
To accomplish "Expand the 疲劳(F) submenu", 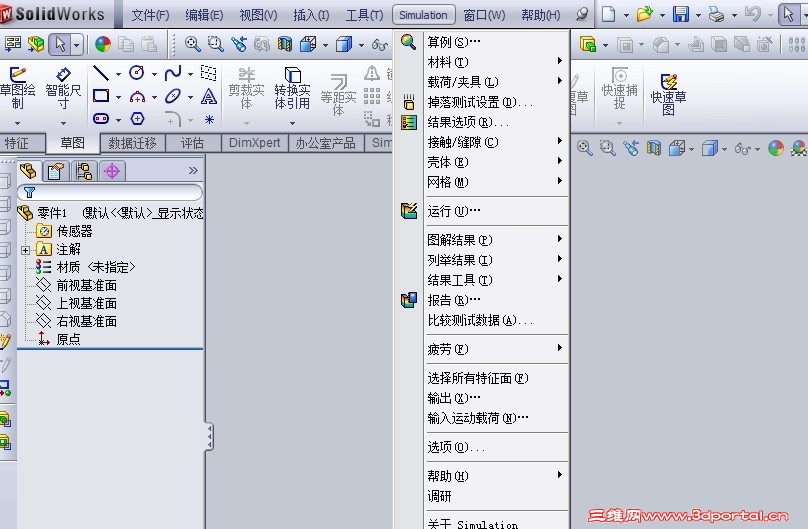I will [x=496, y=349].
